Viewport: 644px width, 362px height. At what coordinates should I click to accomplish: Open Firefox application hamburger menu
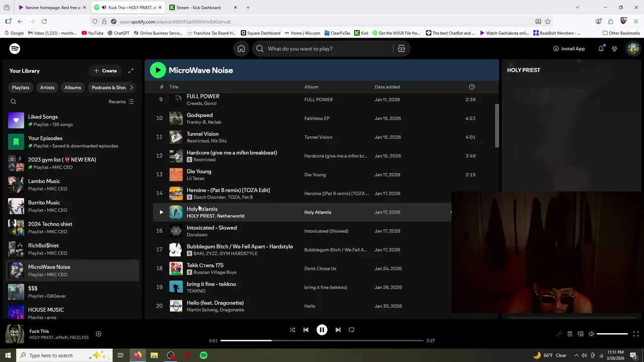[636, 22]
